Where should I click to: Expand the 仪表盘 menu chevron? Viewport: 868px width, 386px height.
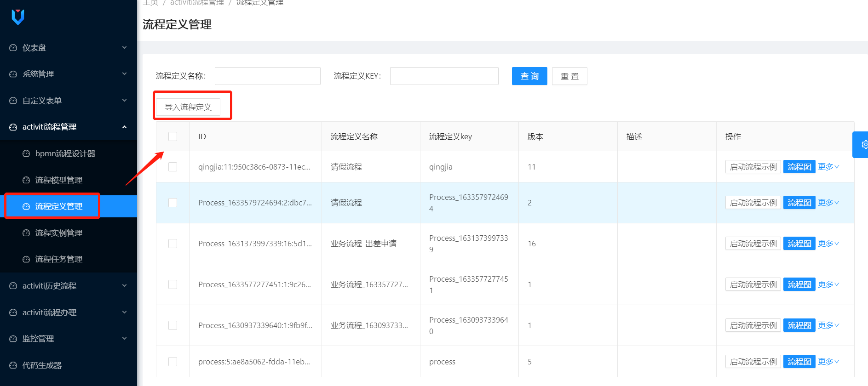(124, 48)
